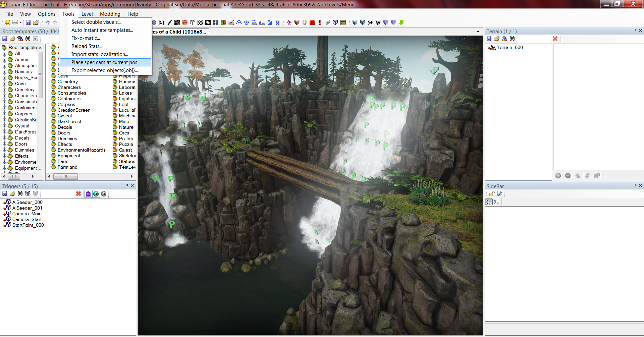Open folder icon in Root templates toolbar
Viewport: 644px width, 337px height.
tap(12, 39)
